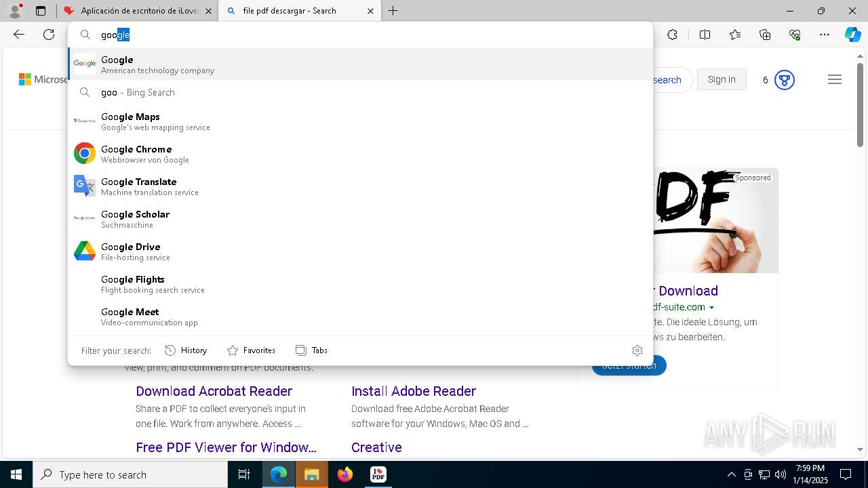This screenshot has width=868, height=488.
Task: Open the Microsoft Rewards medal icon
Action: 785,80
